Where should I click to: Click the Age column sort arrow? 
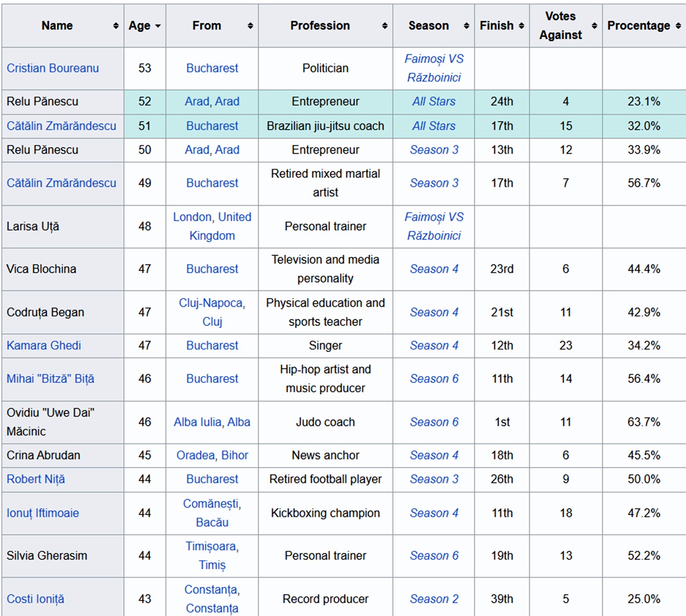(158, 26)
